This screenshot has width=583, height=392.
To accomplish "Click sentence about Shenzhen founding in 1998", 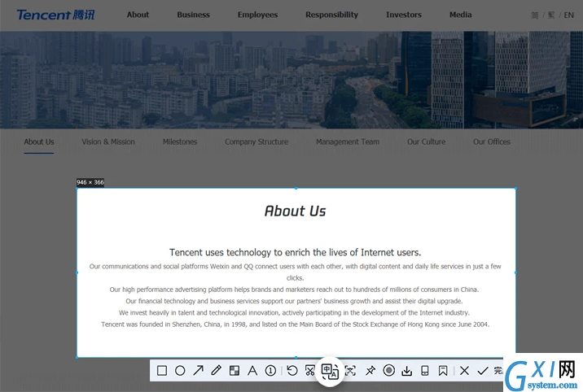I will click(296, 324).
